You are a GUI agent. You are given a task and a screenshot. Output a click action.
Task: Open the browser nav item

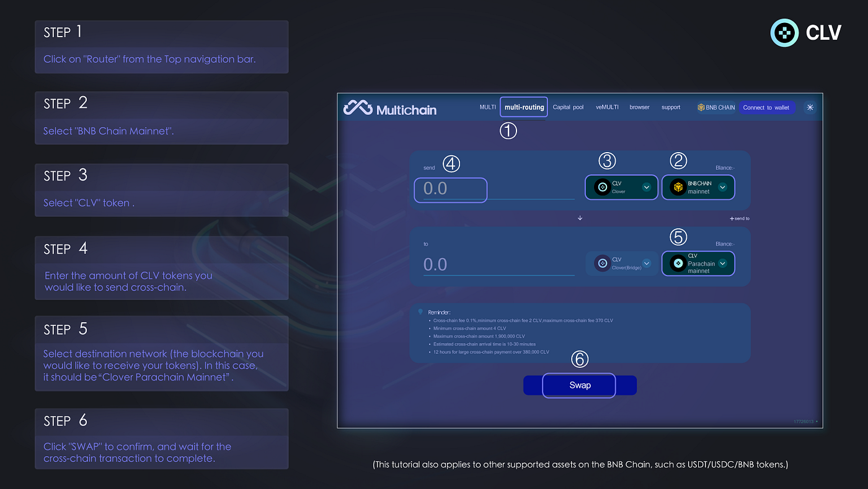pyautogui.click(x=639, y=107)
